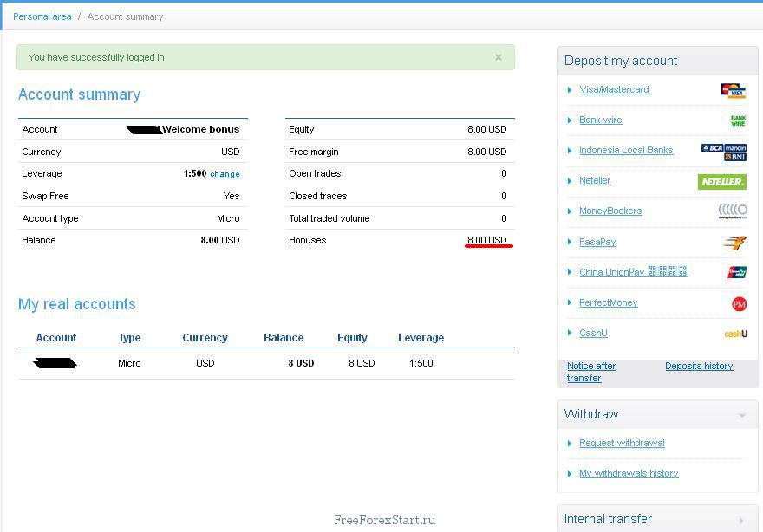Open the Personal area breadcrumb
This screenshot has height=532, width=763.
42,16
